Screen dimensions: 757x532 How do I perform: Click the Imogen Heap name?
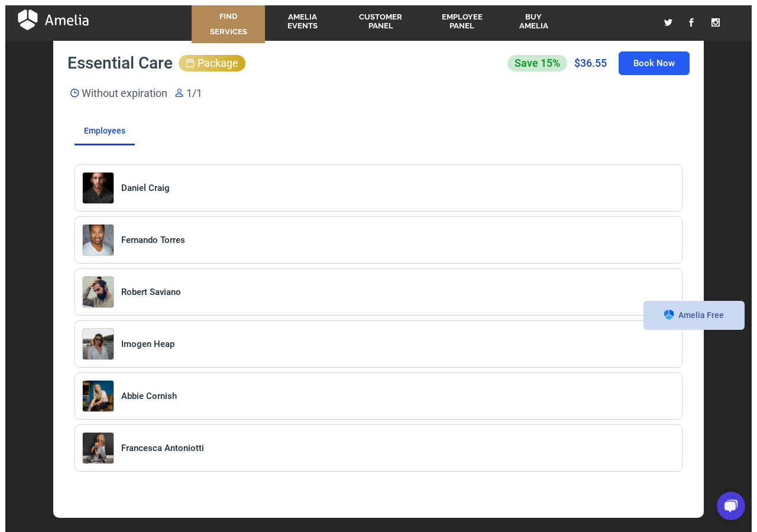click(x=148, y=344)
